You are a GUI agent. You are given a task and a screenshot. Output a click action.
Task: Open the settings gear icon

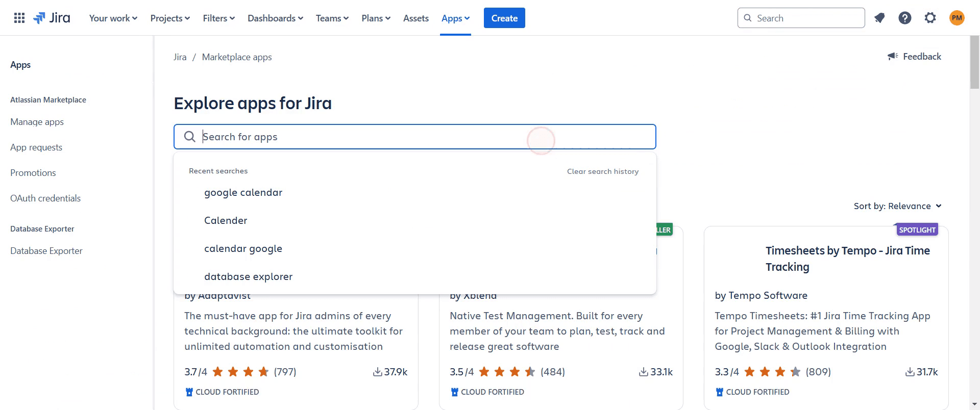tap(930, 18)
